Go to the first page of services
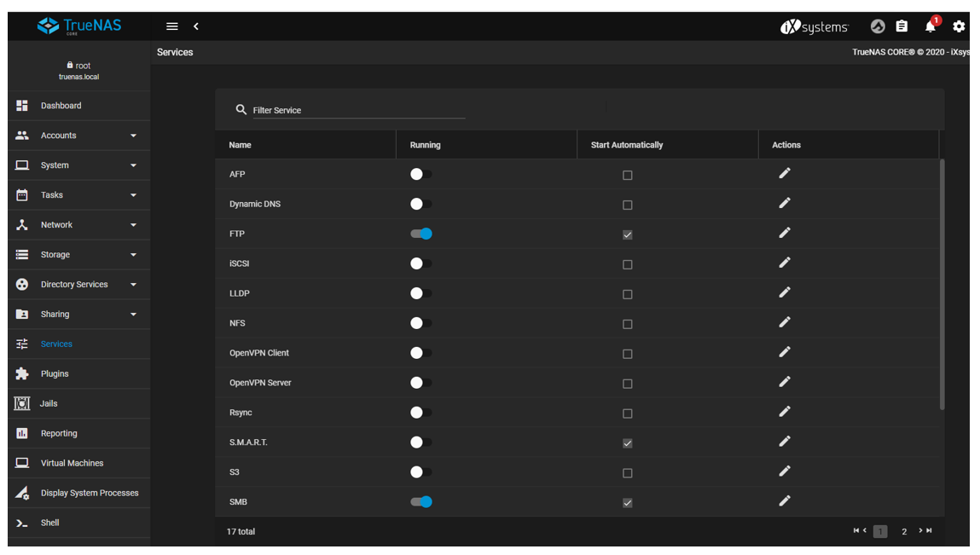The width and height of the screenshot is (980, 555). click(x=855, y=530)
